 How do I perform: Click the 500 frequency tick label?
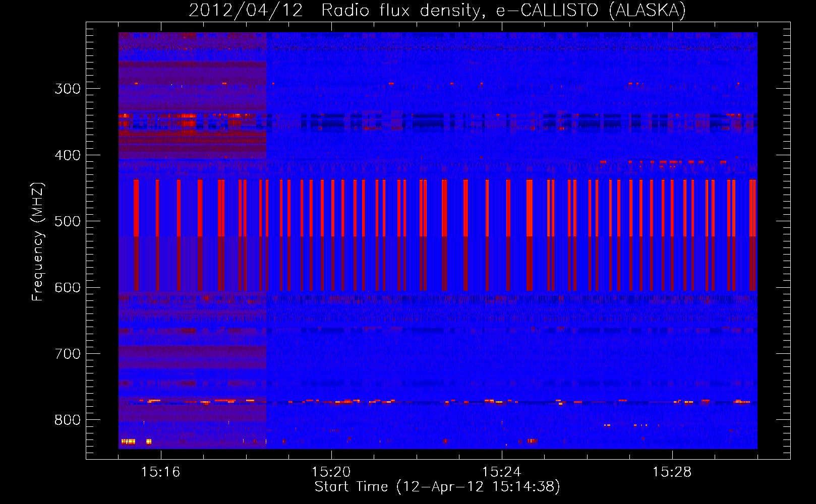pyautogui.click(x=68, y=221)
